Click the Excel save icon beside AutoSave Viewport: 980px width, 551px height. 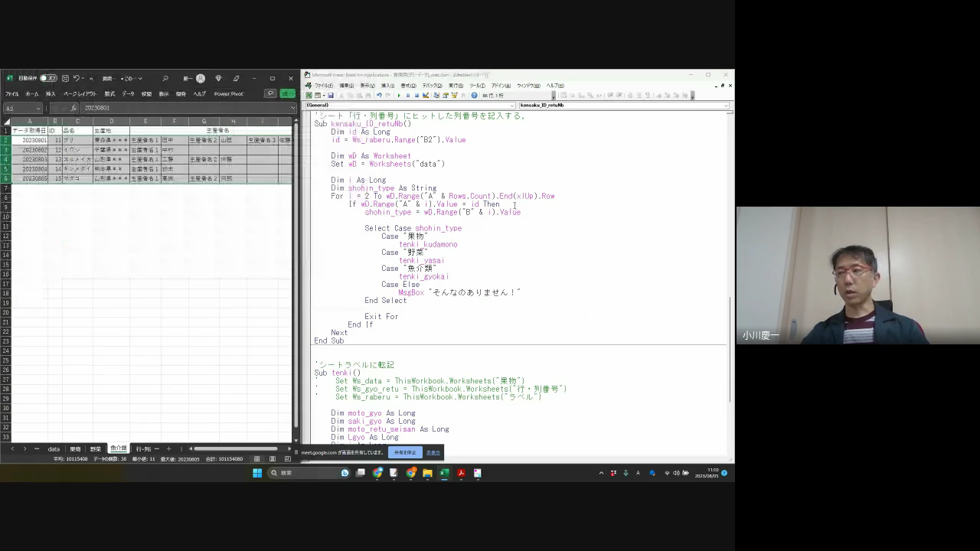(x=66, y=78)
